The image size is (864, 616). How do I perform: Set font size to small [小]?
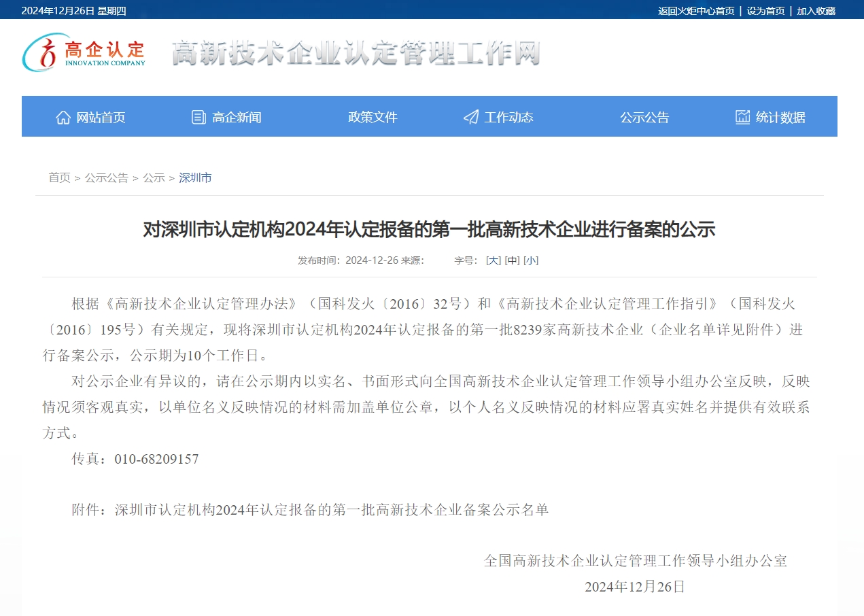(x=531, y=260)
